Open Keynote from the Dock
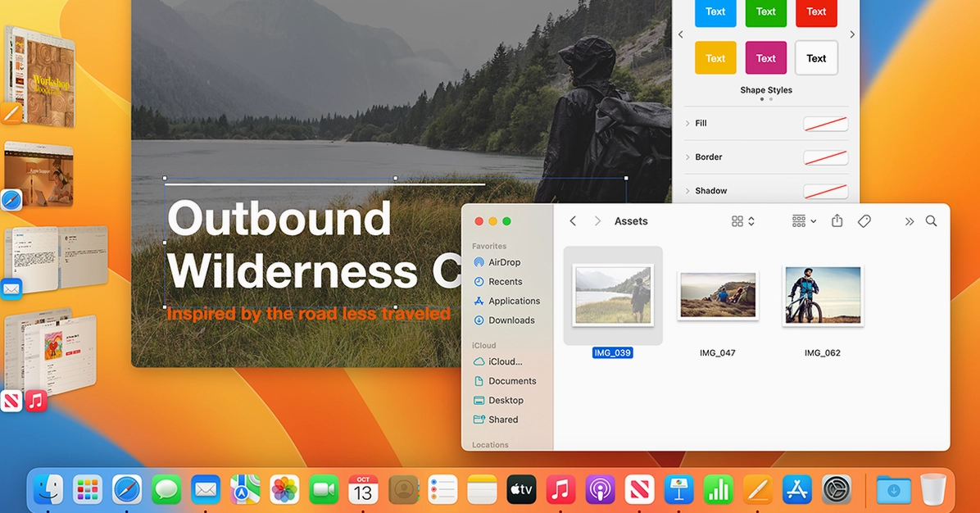The height and width of the screenshot is (513, 980). pyautogui.click(x=679, y=490)
